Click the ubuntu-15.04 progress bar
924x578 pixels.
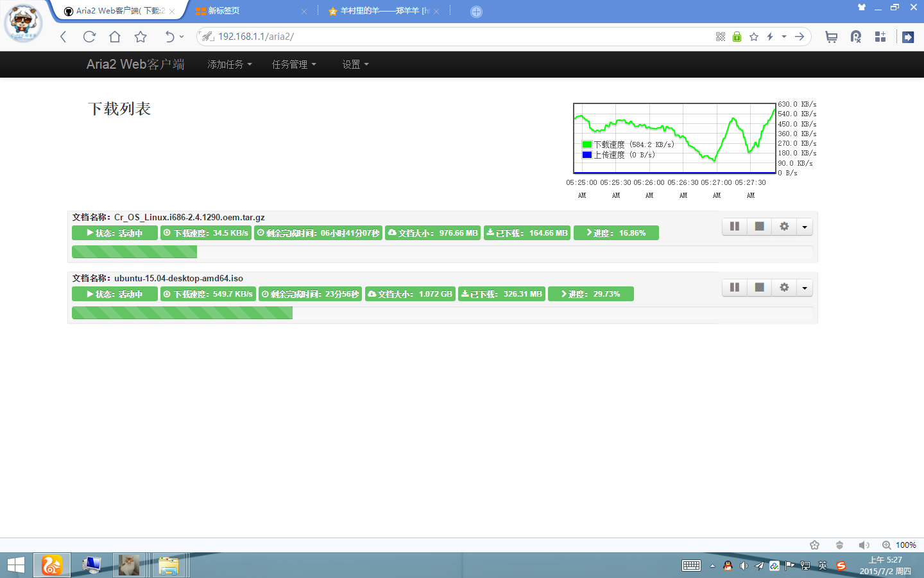443,313
